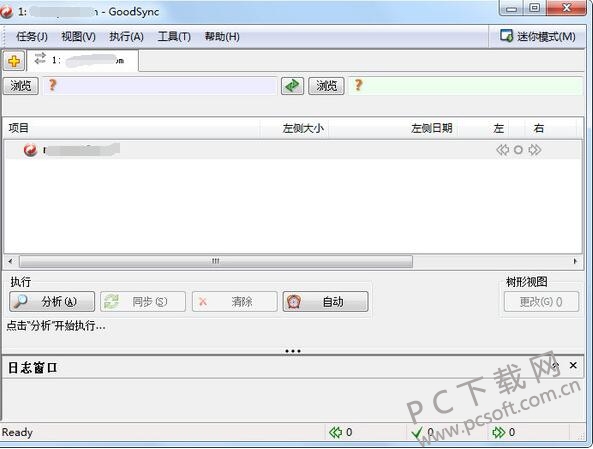Click left folder orange question mark icon

[x=53, y=85]
